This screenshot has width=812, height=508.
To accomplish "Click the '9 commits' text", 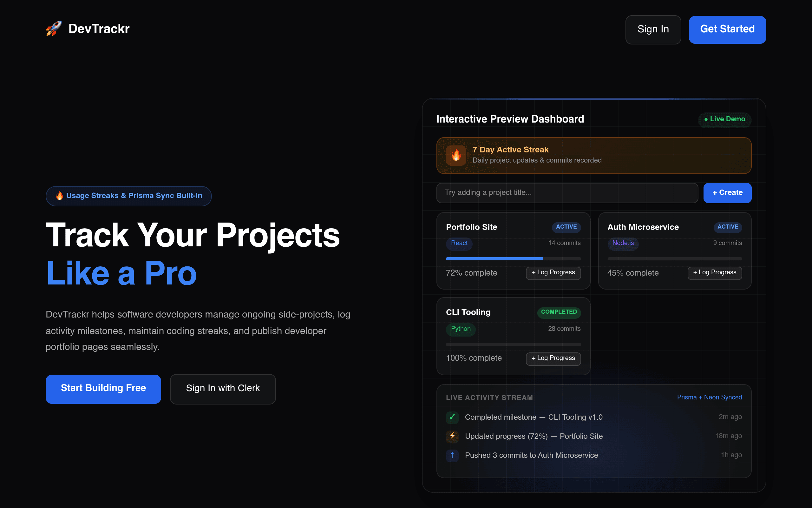I will pos(727,243).
